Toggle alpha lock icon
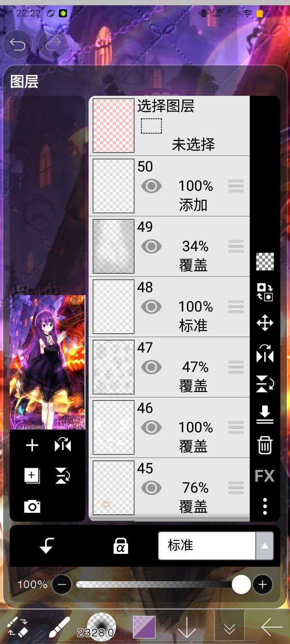Image resolution: width=290 pixels, height=644 pixels. pos(120,546)
